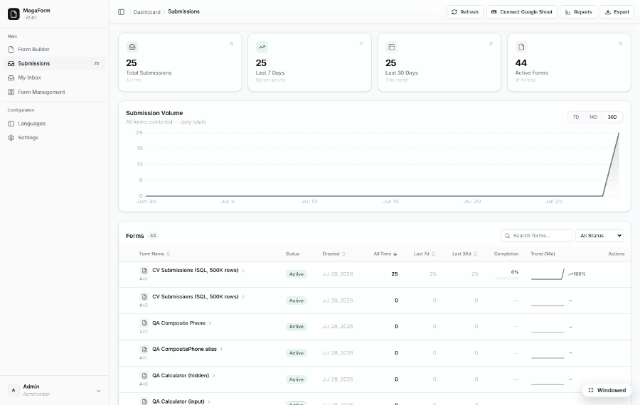Go to Dashboard breadcrumb link
Screen dimensions: 640x405
point(147,12)
